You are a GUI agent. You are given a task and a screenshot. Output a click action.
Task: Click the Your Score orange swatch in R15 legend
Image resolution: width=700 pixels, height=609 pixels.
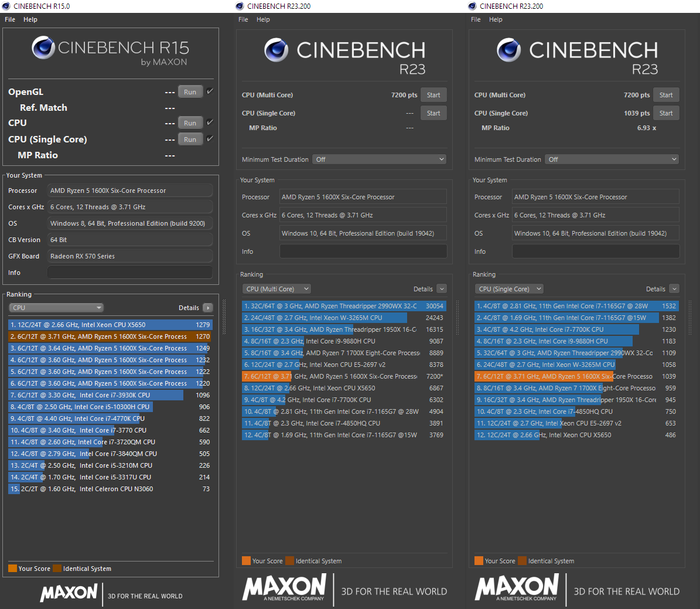12,569
